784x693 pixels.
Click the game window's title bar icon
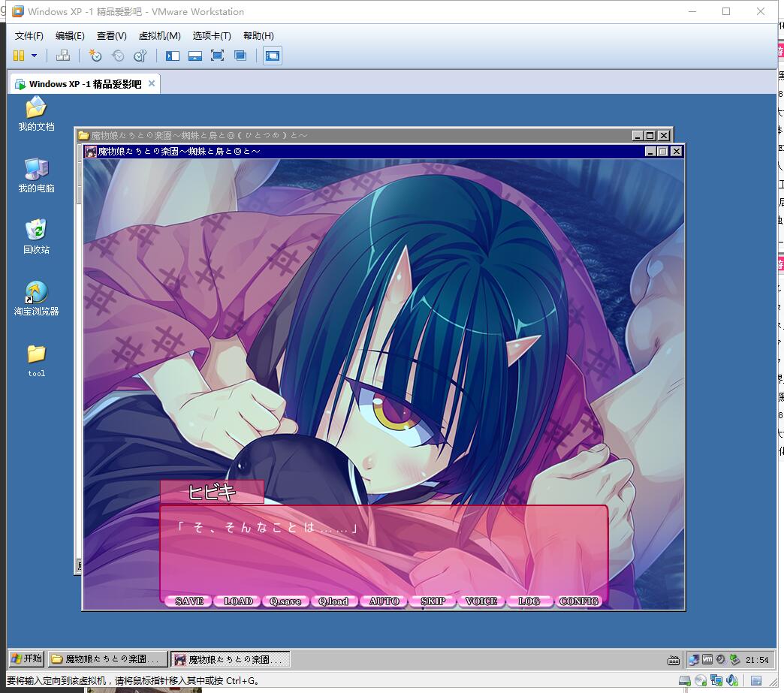point(91,152)
